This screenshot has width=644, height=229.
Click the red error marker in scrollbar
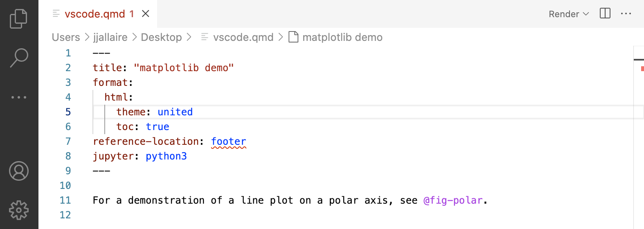tap(642, 69)
